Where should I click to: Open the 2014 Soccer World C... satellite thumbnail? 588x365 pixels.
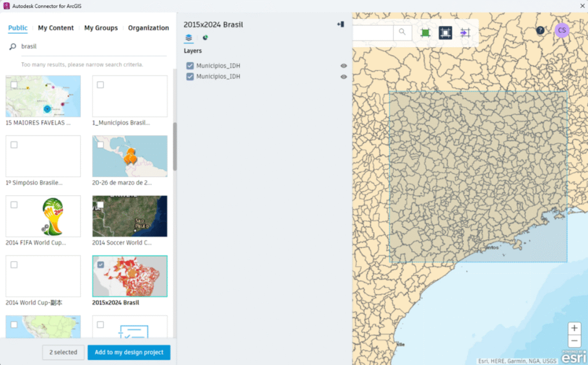click(130, 216)
